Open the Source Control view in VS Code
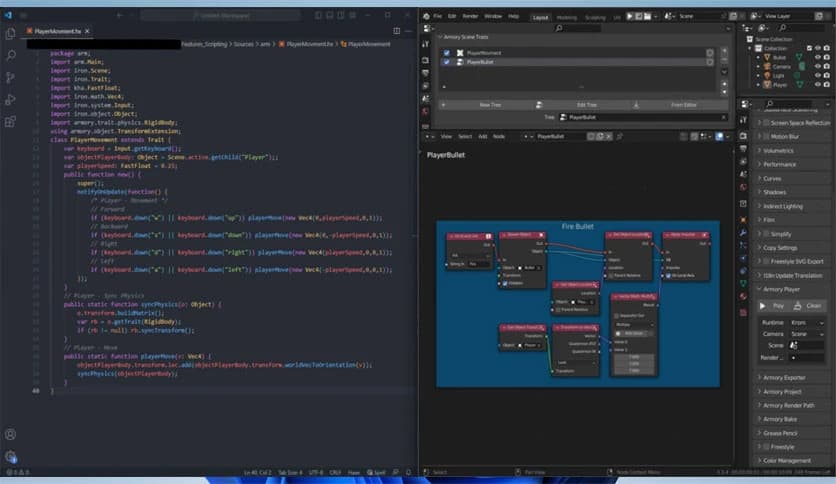Screen dimensions: 836x484 [10, 78]
